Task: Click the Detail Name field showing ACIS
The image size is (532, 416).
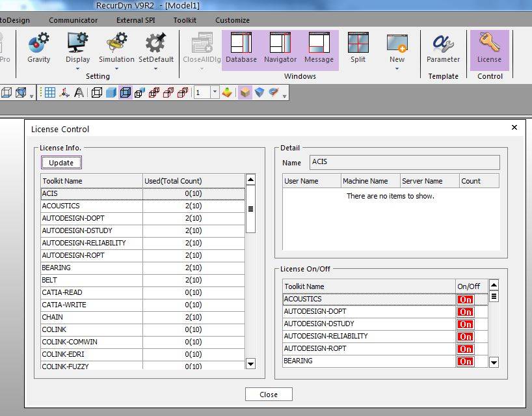Action: (405, 162)
